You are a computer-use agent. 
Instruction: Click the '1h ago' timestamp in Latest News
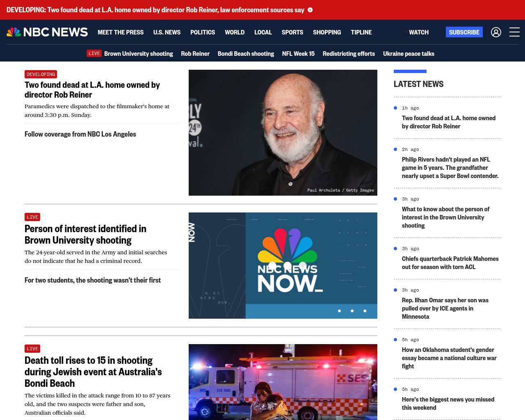tap(410, 108)
